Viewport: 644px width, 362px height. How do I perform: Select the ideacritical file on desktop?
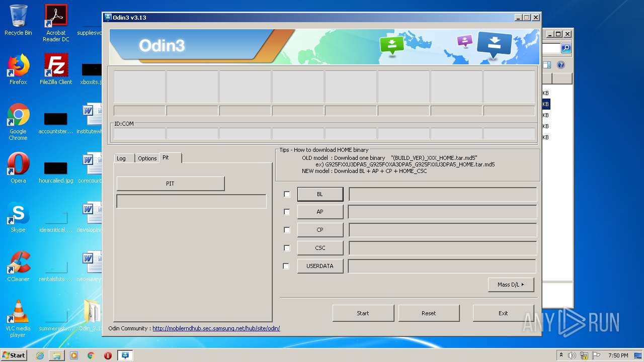pyautogui.click(x=56, y=221)
